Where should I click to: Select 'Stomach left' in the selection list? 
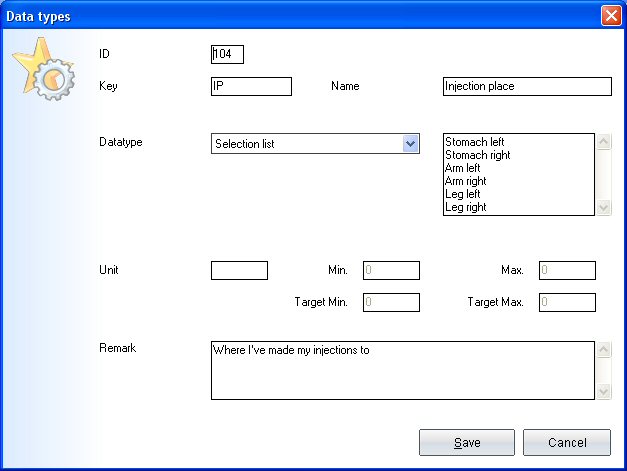[474, 143]
